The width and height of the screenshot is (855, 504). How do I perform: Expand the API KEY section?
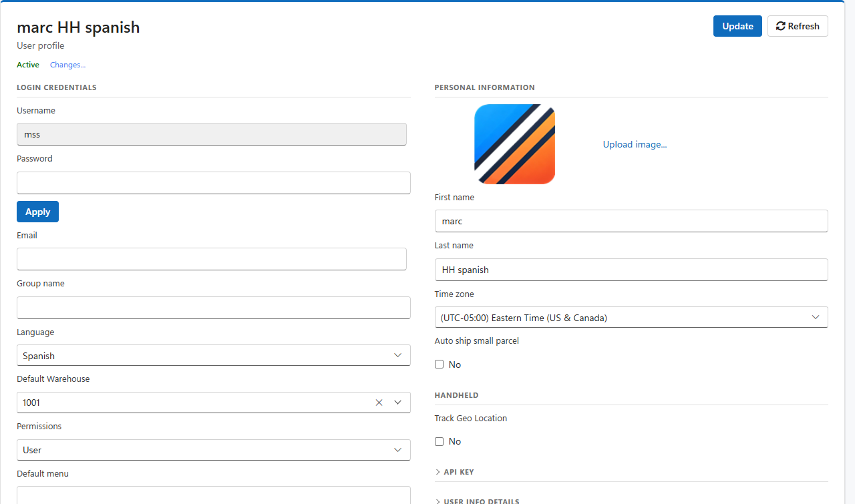click(454, 472)
